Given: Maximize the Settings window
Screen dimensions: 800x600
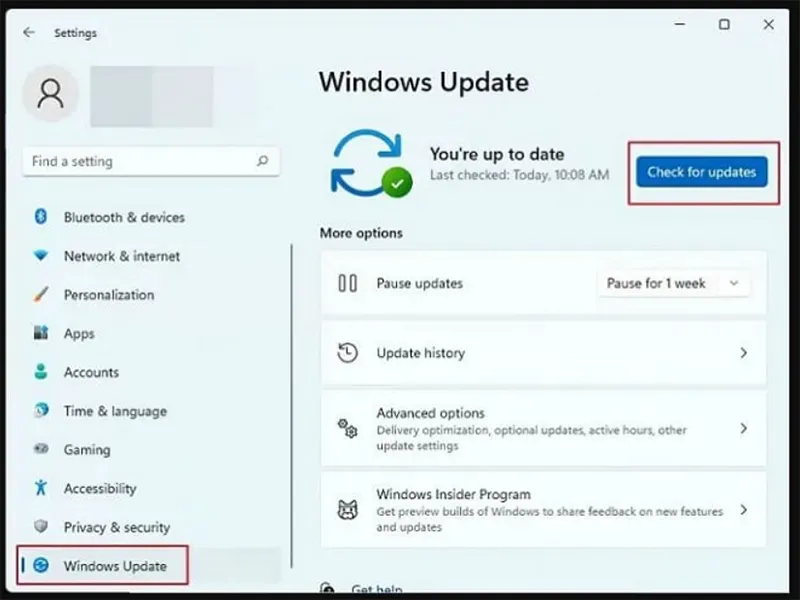Looking at the screenshot, I should 724,24.
